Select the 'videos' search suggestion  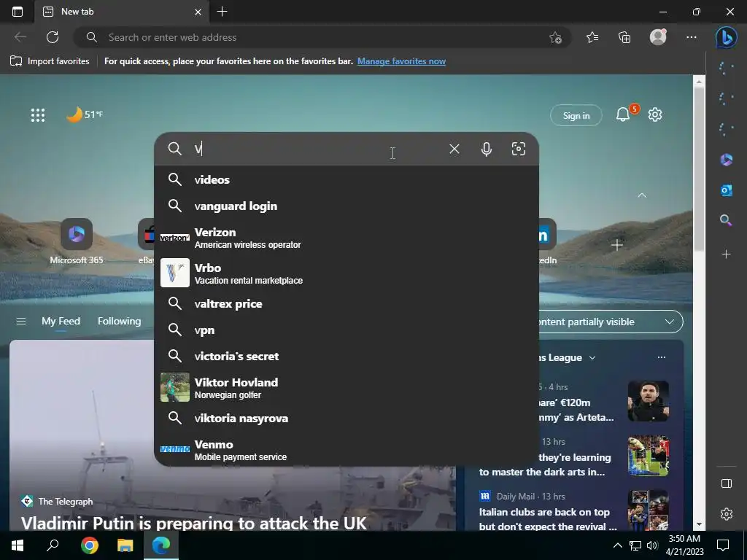tap(347, 179)
